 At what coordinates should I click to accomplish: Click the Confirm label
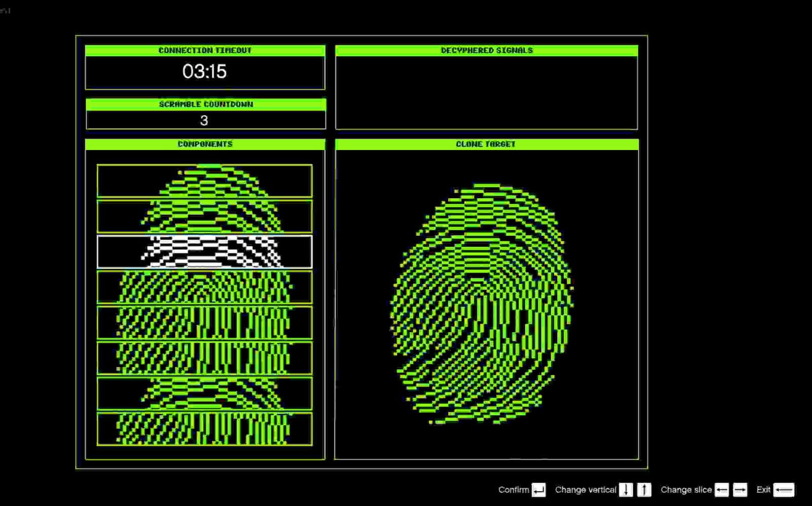514,490
